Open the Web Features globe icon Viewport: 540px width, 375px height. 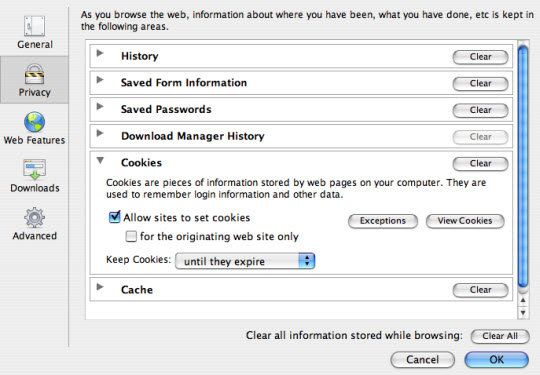[x=34, y=122]
